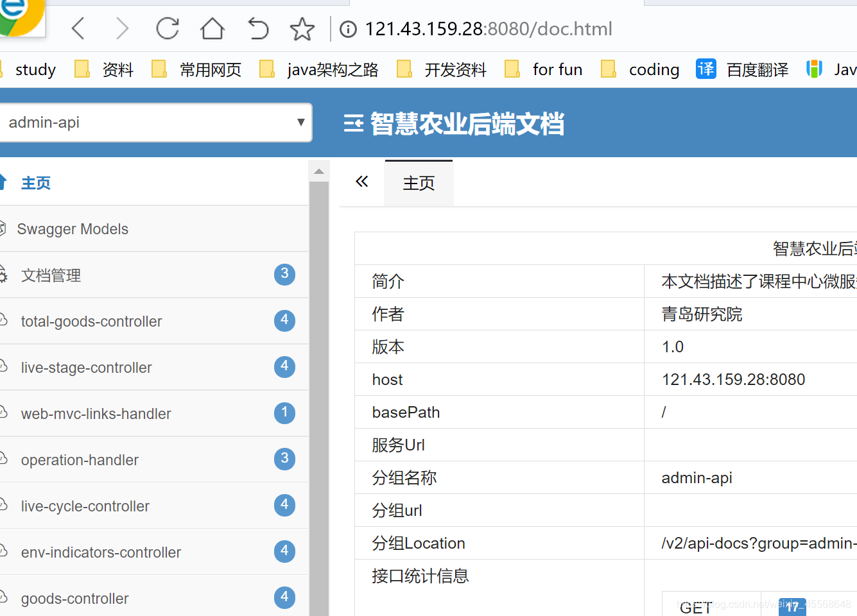Expand live-stage-controller sidebar group

click(154, 368)
